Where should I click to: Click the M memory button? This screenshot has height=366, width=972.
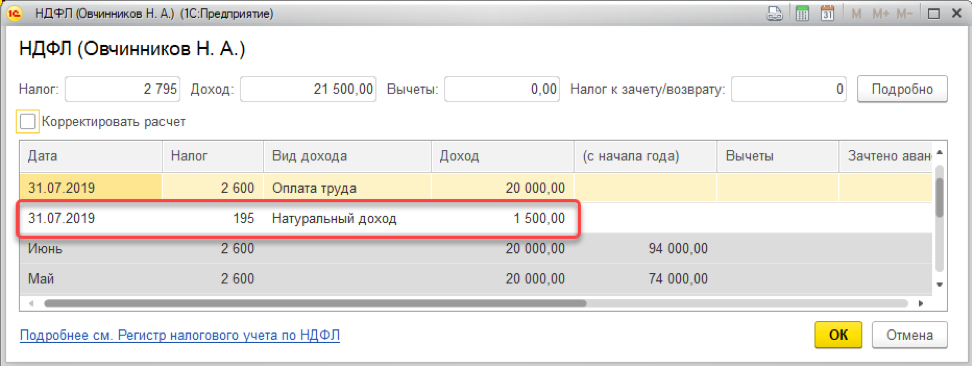[x=856, y=14]
